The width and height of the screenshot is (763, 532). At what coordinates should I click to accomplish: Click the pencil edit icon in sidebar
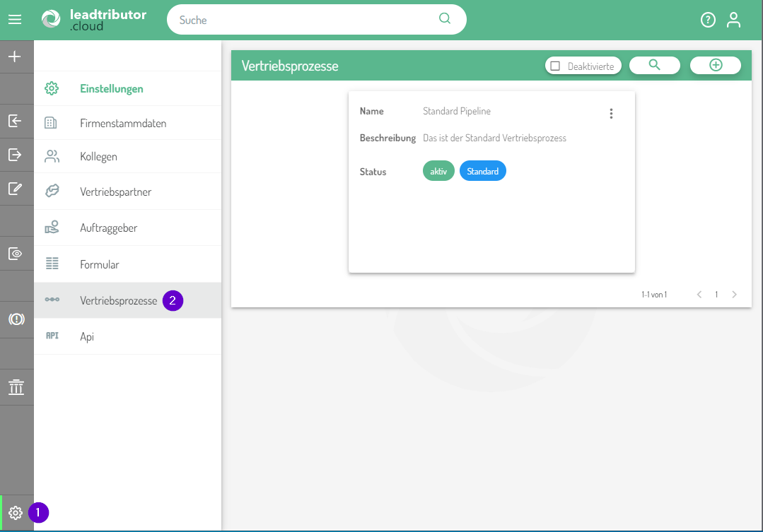(15, 189)
